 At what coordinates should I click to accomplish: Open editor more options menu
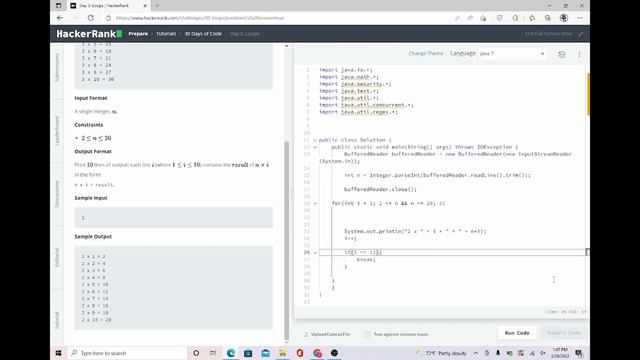(x=579, y=54)
